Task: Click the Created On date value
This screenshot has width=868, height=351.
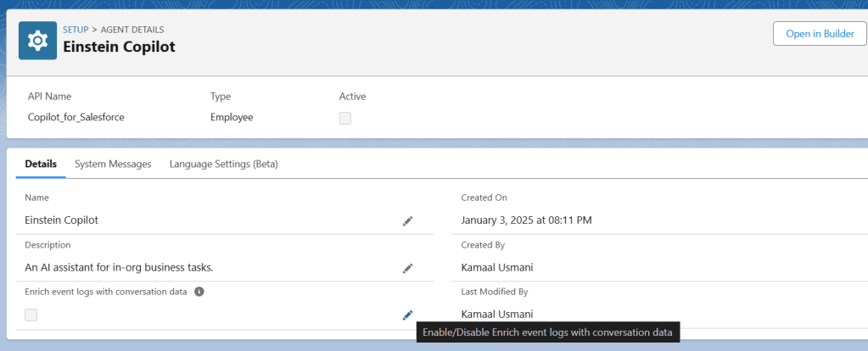Action: click(x=526, y=220)
